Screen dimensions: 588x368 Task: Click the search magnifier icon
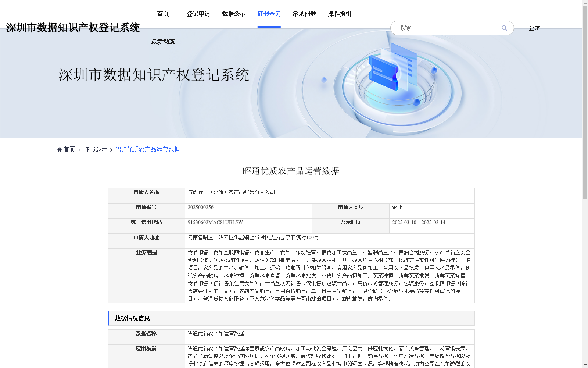pos(504,28)
